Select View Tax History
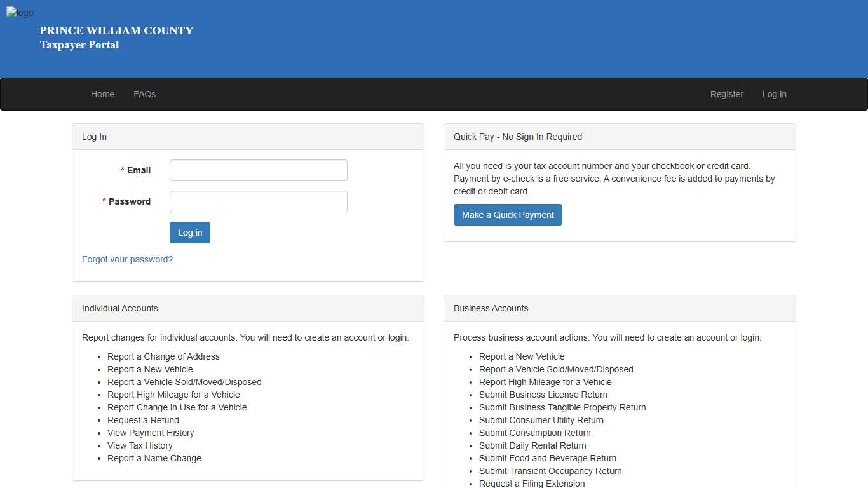 tap(140, 445)
